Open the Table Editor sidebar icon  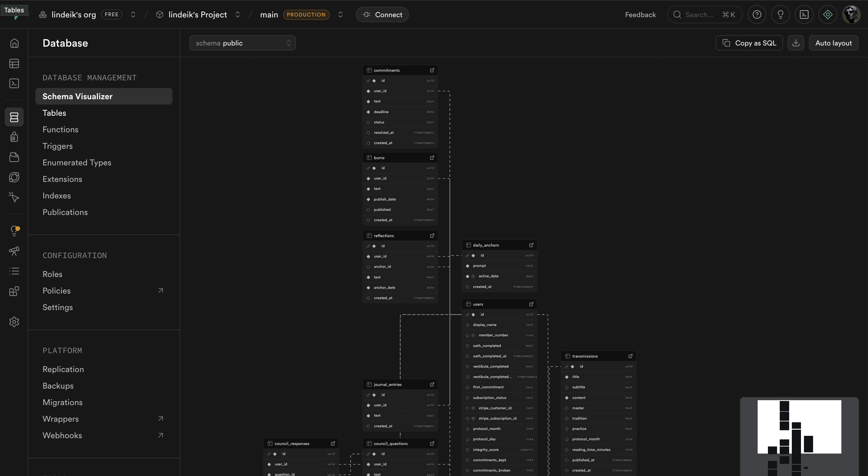(x=14, y=63)
